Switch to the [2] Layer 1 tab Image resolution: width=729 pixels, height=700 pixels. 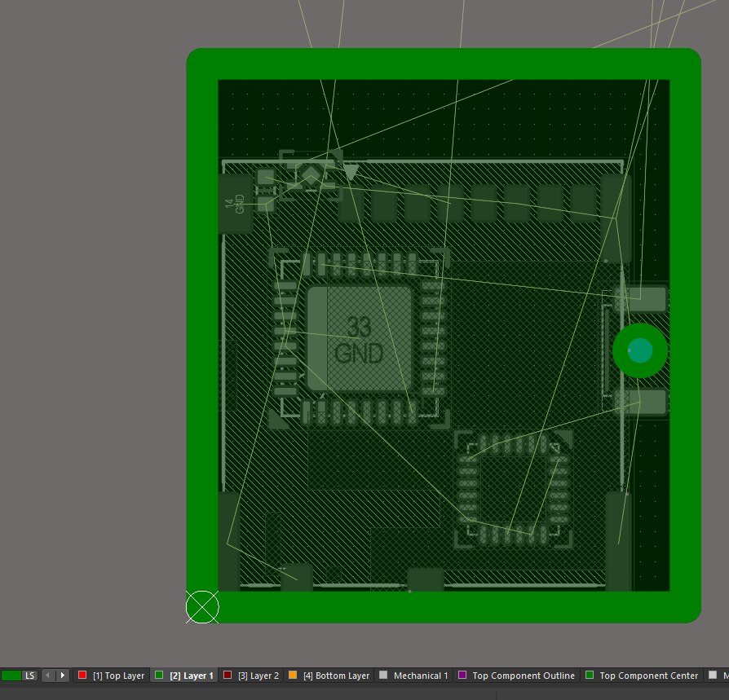pyautogui.click(x=184, y=676)
